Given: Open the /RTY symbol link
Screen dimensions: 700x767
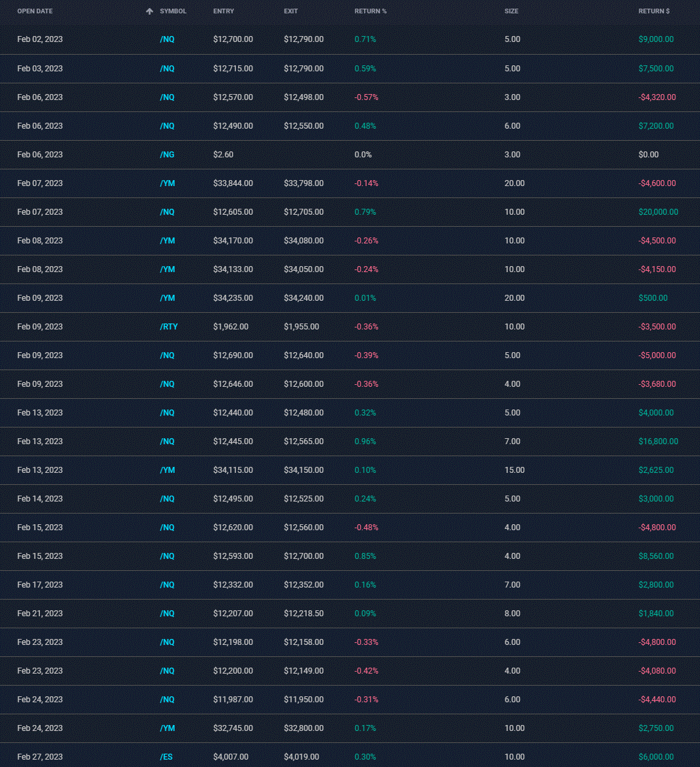Looking at the screenshot, I should 169,327.
